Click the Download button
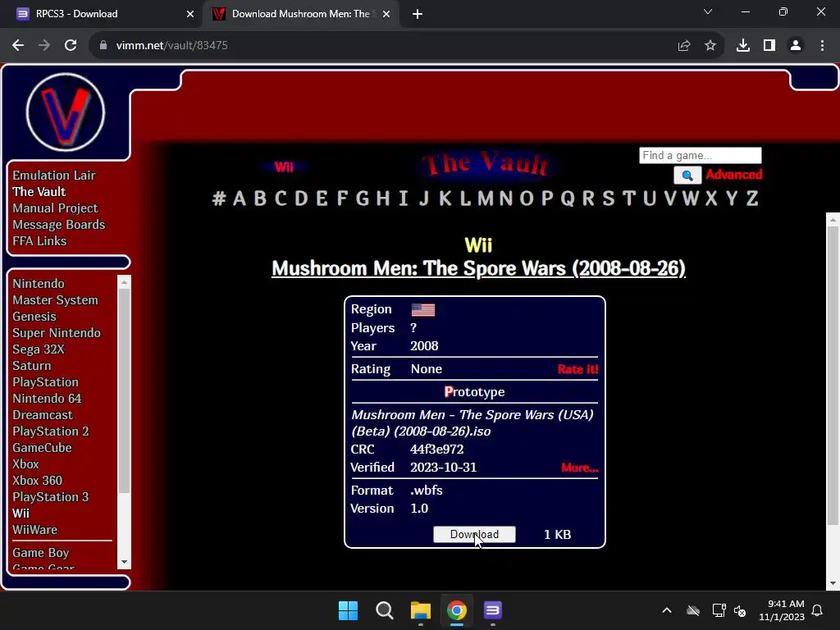The height and width of the screenshot is (630, 840). click(x=474, y=534)
